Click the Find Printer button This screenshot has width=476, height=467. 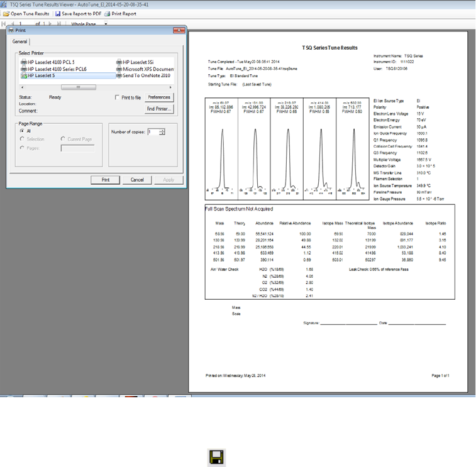159,109
